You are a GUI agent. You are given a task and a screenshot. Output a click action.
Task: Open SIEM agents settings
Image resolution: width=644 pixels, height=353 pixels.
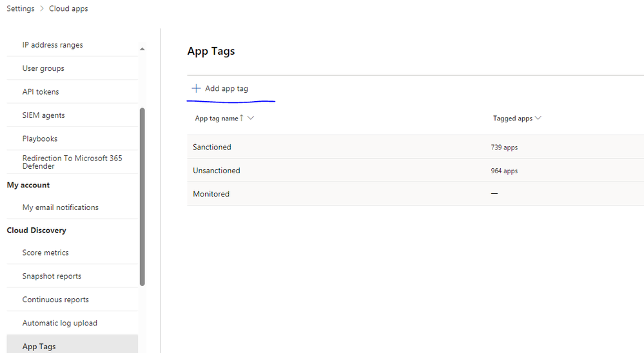click(x=43, y=115)
